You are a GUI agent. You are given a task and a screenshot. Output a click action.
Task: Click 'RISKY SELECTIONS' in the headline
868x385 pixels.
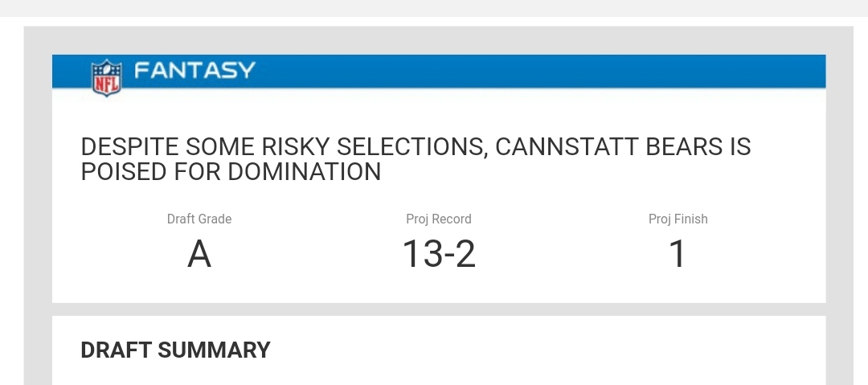coord(374,147)
